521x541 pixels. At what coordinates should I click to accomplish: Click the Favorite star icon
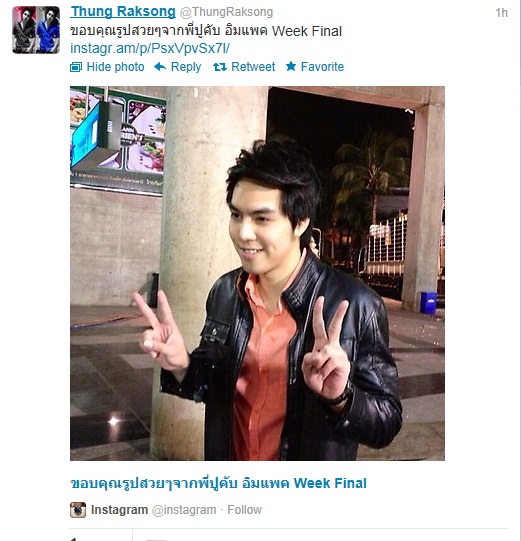[291, 66]
